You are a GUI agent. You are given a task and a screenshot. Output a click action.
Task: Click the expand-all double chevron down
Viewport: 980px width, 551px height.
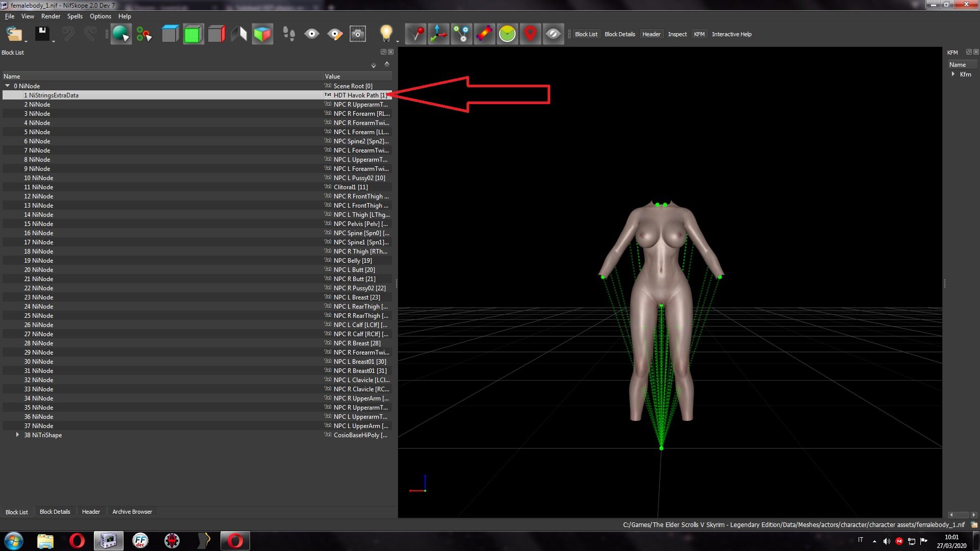click(x=373, y=65)
